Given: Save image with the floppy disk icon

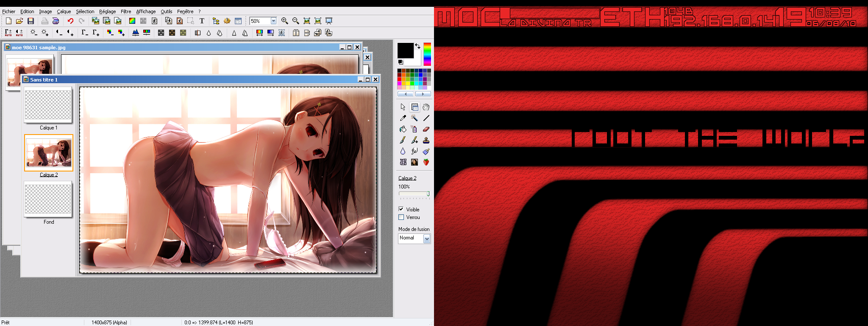Looking at the screenshot, I should (x=31, y=21).
